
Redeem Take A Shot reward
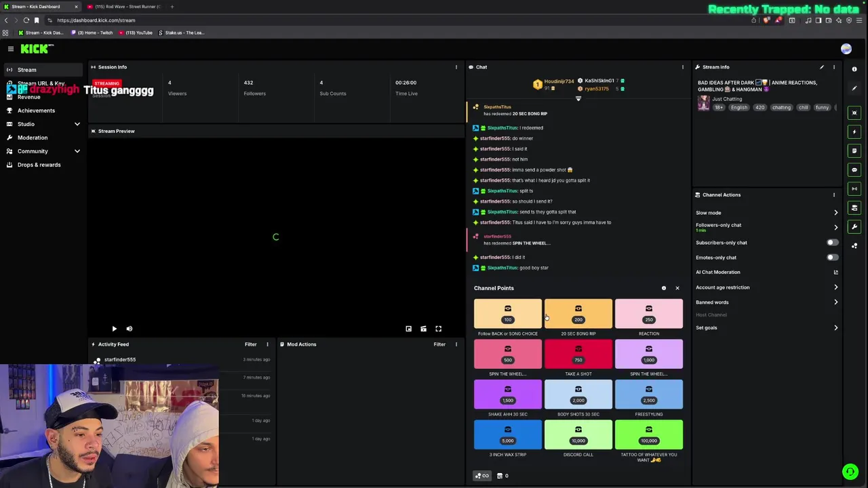click(x=578, y=354)
